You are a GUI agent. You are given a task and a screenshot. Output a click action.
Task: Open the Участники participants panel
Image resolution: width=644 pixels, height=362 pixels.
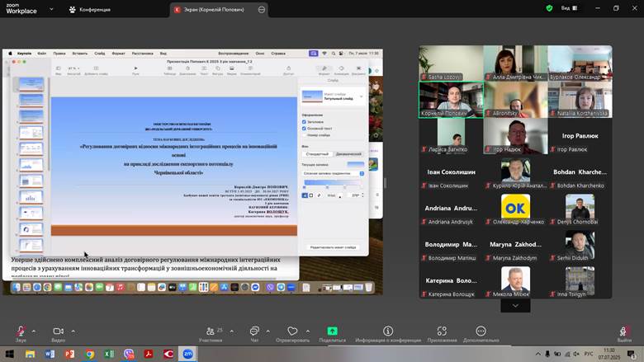[x=211, y=331]
